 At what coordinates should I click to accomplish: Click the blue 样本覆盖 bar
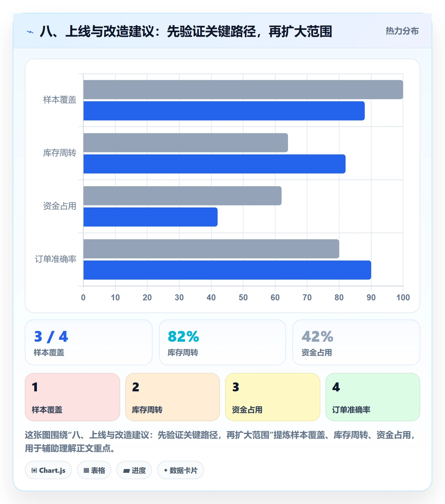coord(224,111)
